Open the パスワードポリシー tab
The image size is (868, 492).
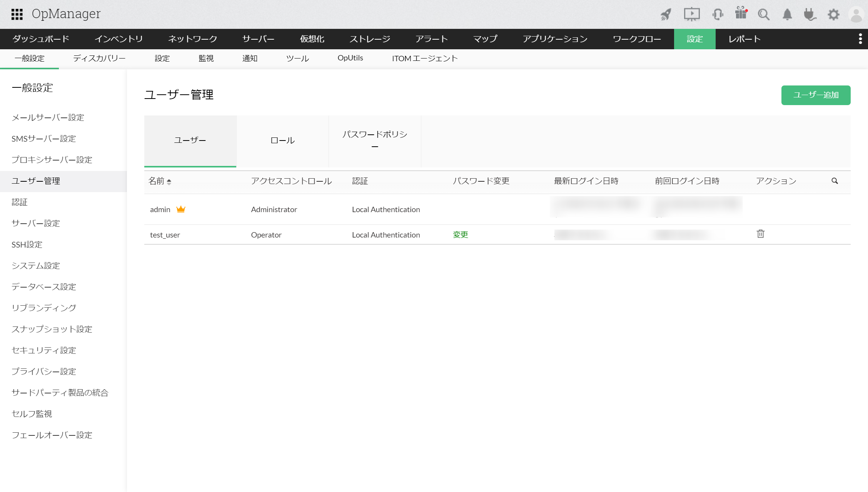375,141
